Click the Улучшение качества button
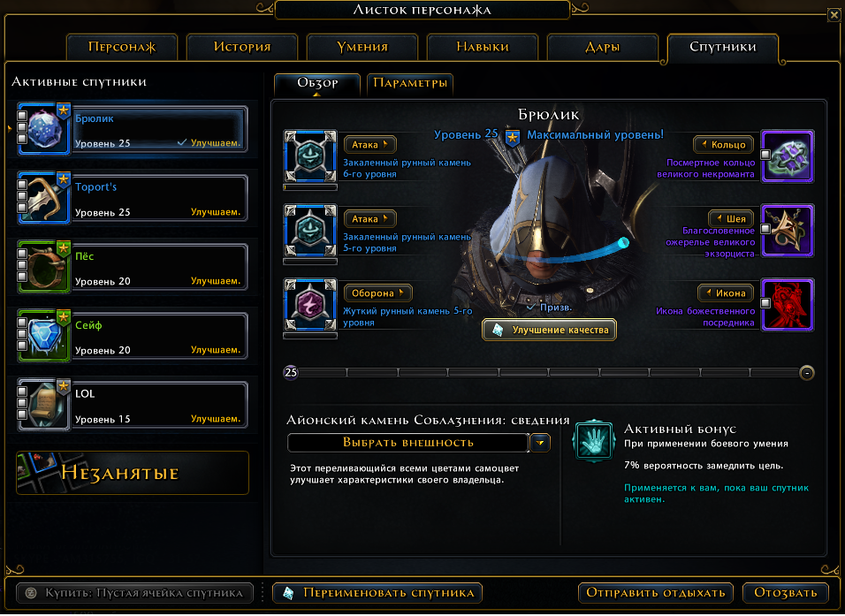845x616 pixels. [549, 330]
